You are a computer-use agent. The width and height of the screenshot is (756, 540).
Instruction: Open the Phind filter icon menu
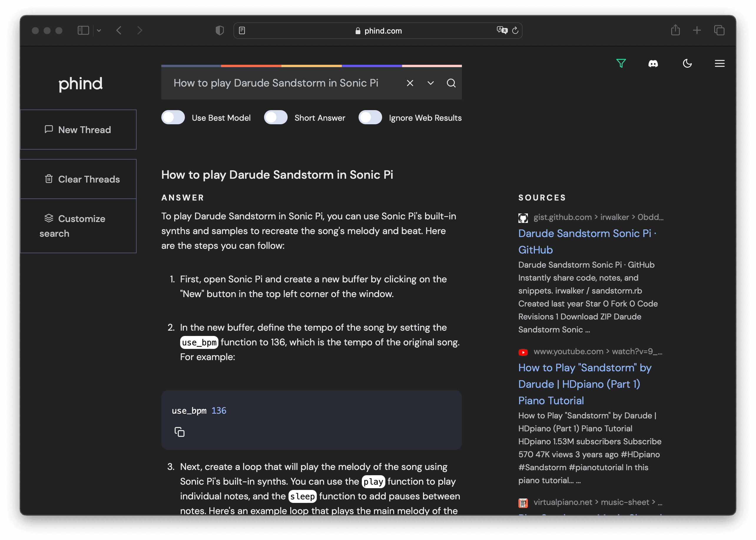621,63
